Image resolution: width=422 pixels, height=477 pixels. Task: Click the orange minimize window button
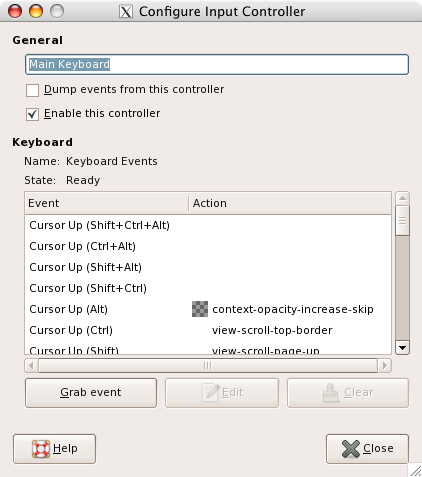pyautogui.click(x=36, y=11)
